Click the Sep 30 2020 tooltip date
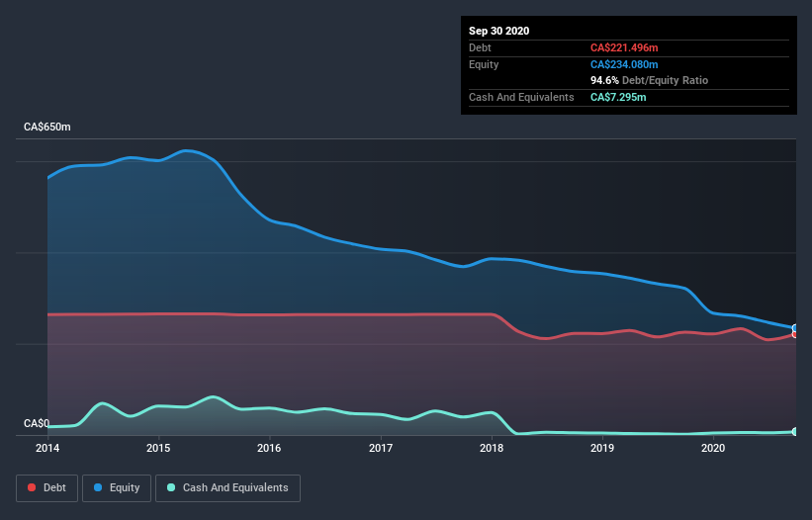Screen dimensions: 812x520 [x=499, y=31]
